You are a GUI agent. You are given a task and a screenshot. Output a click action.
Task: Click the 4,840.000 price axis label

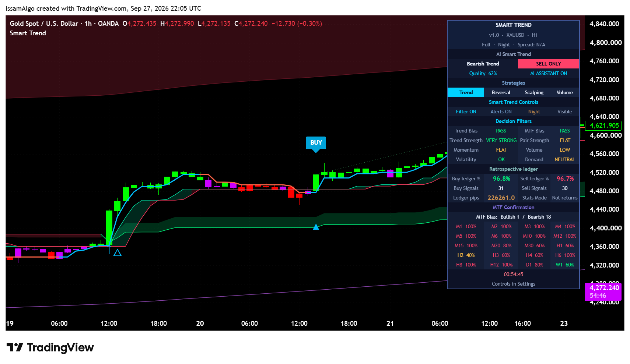pyautogui.click(x=604, y=24)
